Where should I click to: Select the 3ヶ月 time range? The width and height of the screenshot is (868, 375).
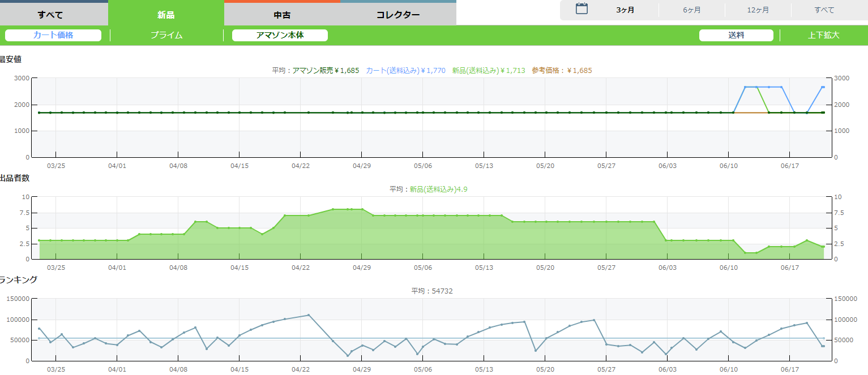click(x=625, y=10)
